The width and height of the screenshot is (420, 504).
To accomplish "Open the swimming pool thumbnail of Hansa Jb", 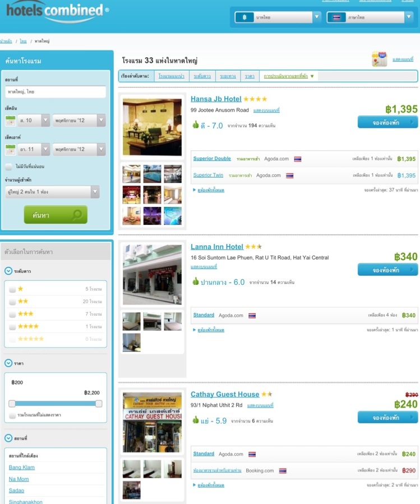I will 152,174.
